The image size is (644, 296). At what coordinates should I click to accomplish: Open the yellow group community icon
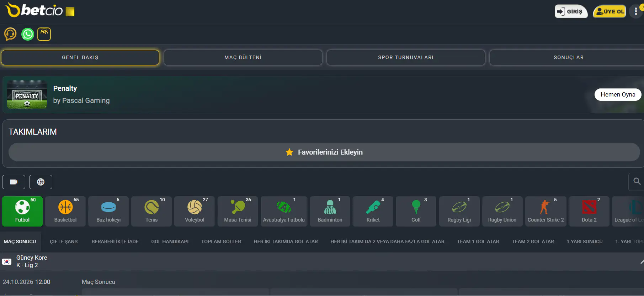tap(44, 34)
